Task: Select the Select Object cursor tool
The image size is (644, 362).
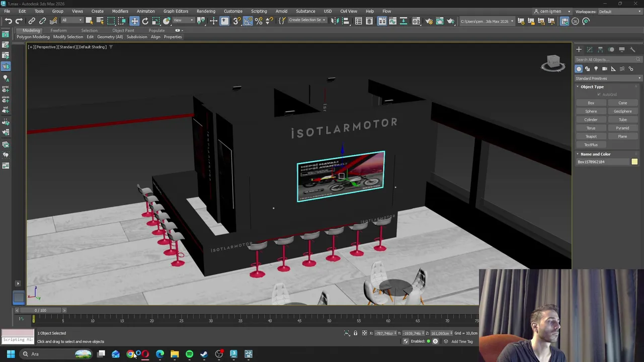Action: point(89,21)
